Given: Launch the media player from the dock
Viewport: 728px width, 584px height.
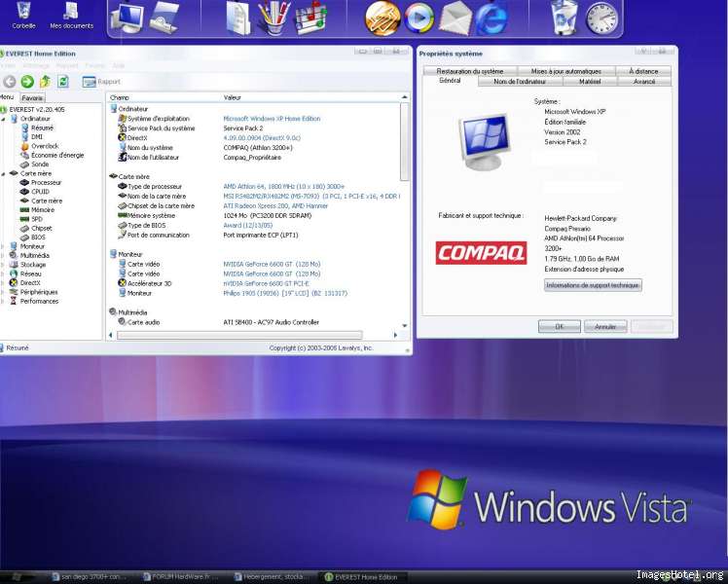Looking at the screenshot, I should coord(419,18).
